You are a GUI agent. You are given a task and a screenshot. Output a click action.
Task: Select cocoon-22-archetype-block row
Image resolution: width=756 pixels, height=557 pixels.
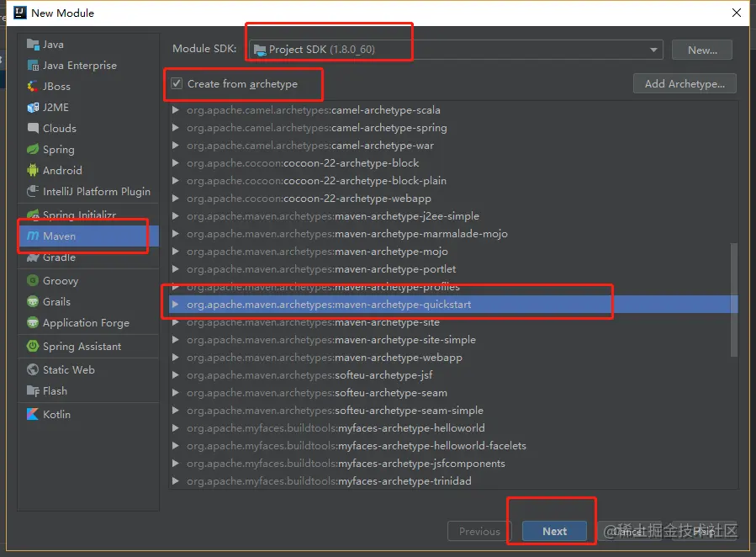[x=453, y=163]
